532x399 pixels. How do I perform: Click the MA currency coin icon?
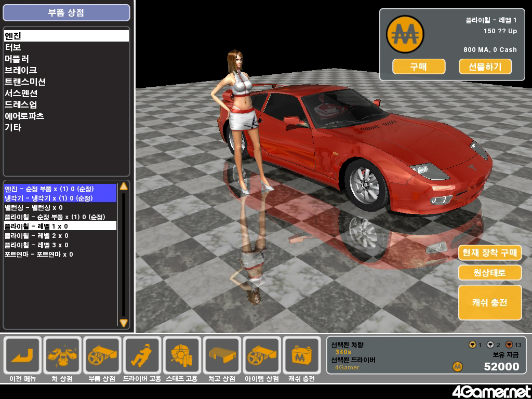click(405, 34)
